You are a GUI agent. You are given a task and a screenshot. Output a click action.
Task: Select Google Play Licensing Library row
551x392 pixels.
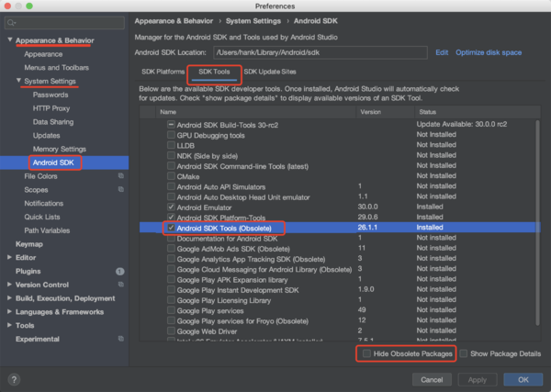pyautogui.click(x=340, y=299)
